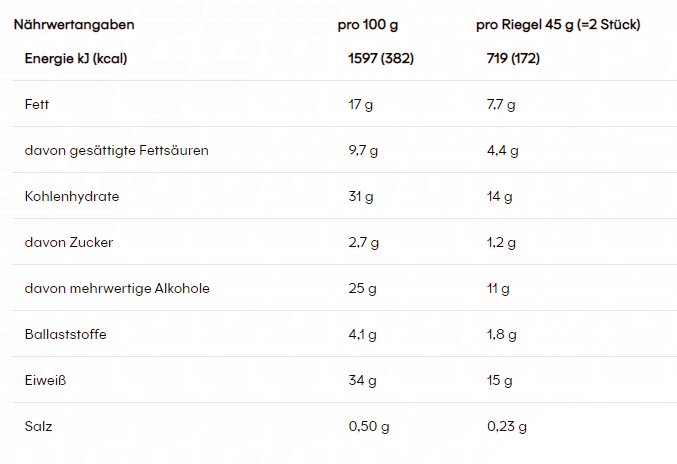Select davon gesättigte Fettsäuren label
Image resolution: width=677 pixels, height=464 pixels.
click(117, 151)
